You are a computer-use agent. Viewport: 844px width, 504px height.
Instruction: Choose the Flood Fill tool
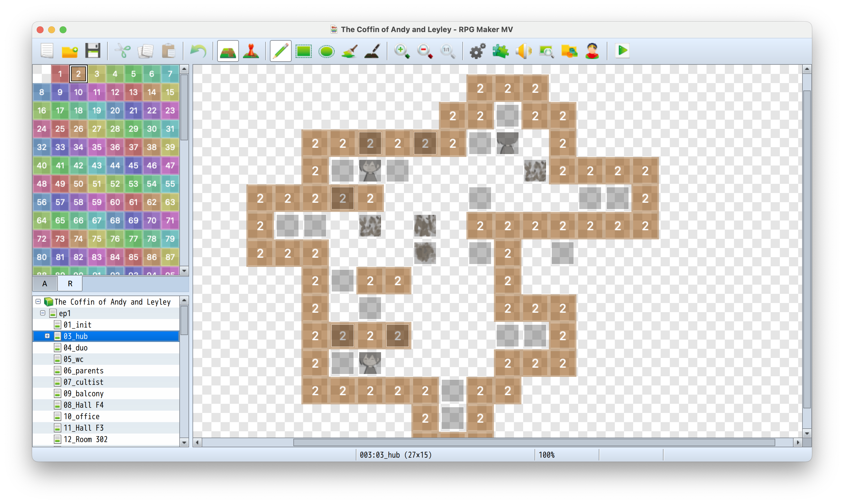[x=349, y=51]
